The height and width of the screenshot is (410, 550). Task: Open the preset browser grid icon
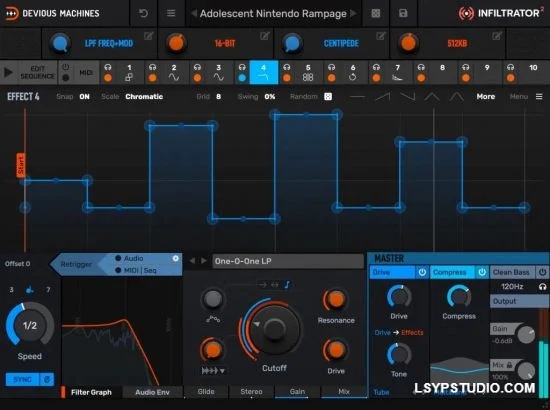pos(376,13)
